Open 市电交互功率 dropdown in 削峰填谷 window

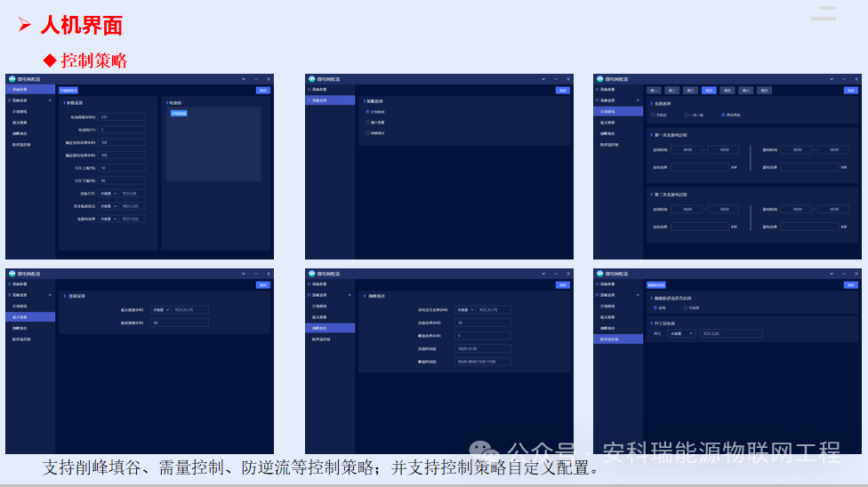465,310
